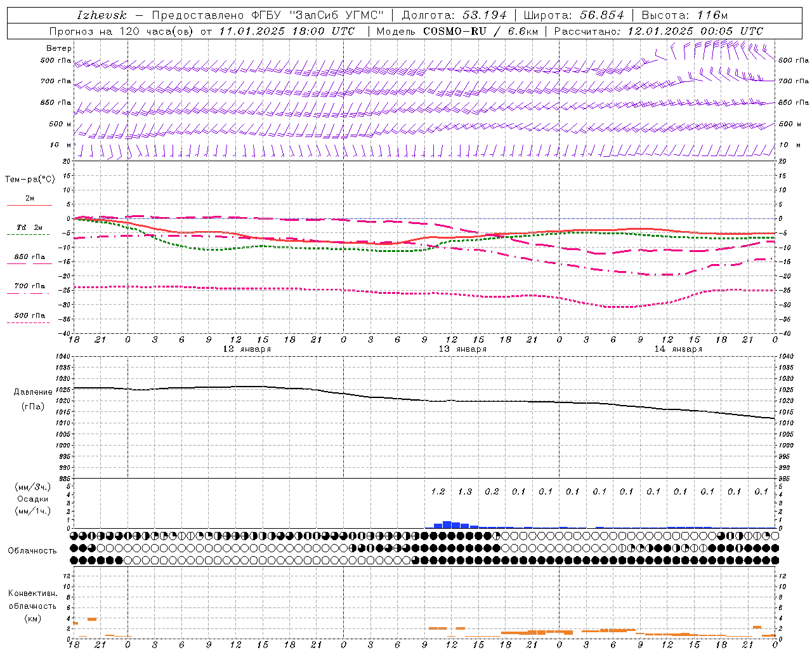Viewport: 812px width, 650px height.
Task: Click the Высота 116м elevation text
Action: [684, 15]
